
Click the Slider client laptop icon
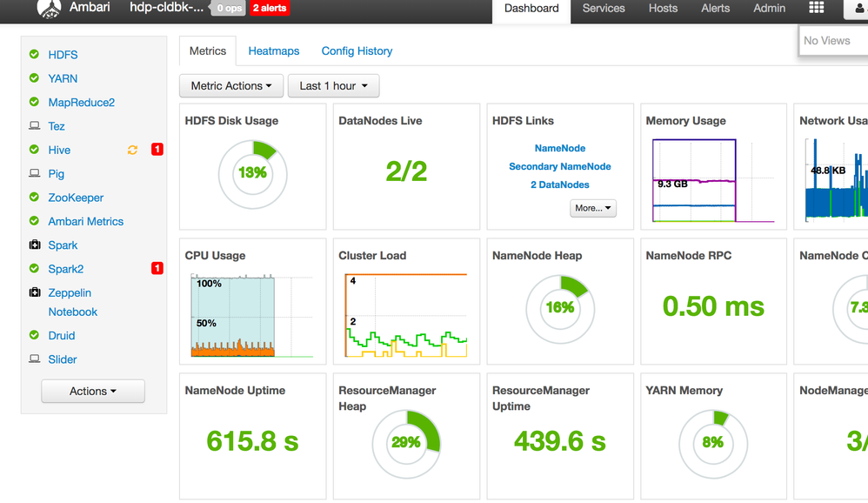click(x=34, y=359)
